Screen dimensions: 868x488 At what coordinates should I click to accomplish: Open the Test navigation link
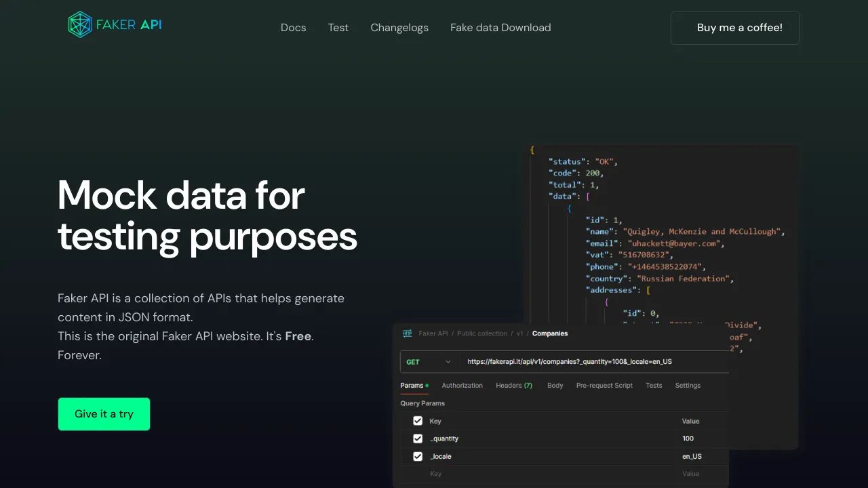click(x=338, y=28)
